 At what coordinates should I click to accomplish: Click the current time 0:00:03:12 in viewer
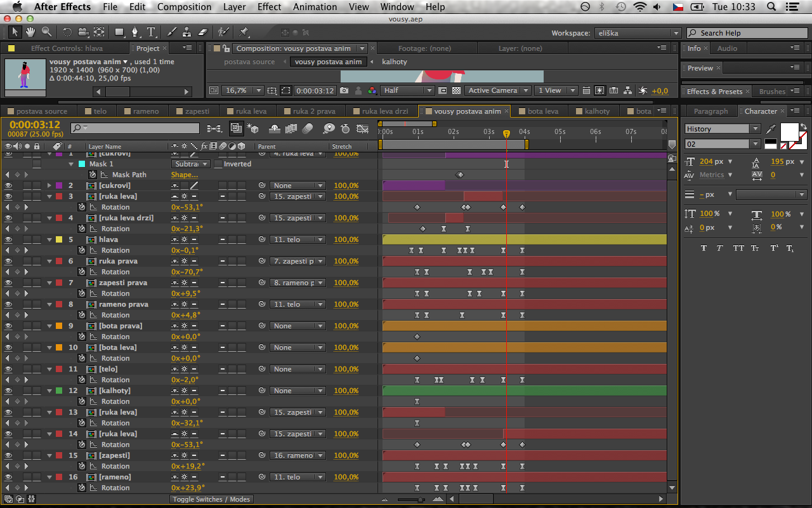[x=315, y=91]
